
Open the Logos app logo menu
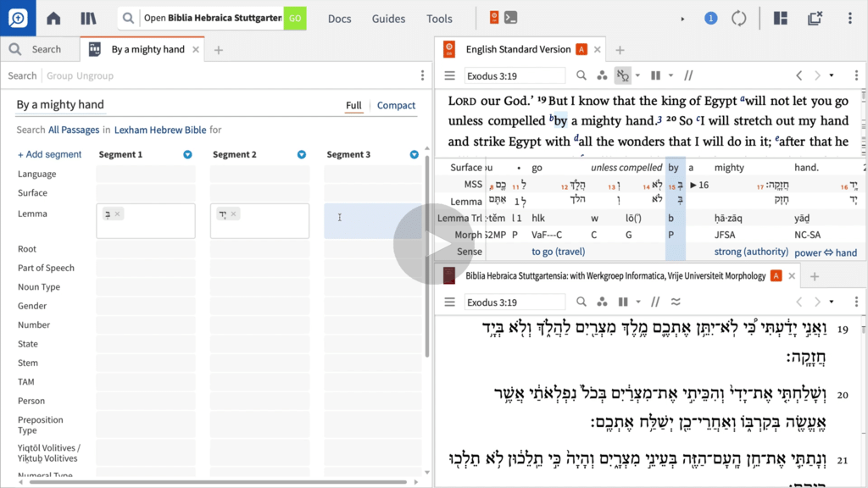pyautogui.click(x=18, y=18)
